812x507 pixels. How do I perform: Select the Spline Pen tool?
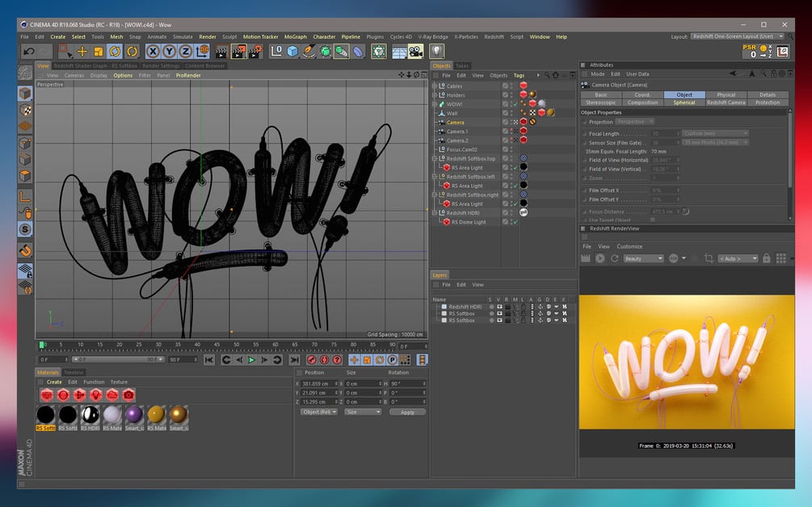(309, 51)
